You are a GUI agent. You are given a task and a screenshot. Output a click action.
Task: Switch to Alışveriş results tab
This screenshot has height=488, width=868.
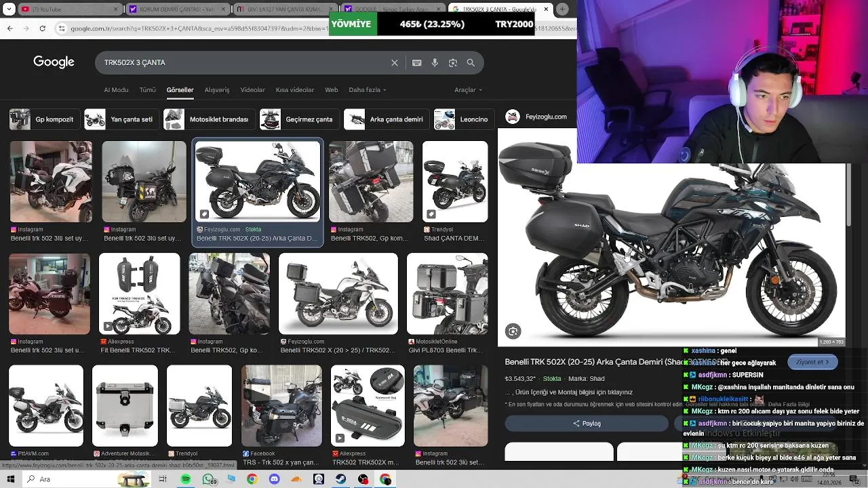(217, 89)
